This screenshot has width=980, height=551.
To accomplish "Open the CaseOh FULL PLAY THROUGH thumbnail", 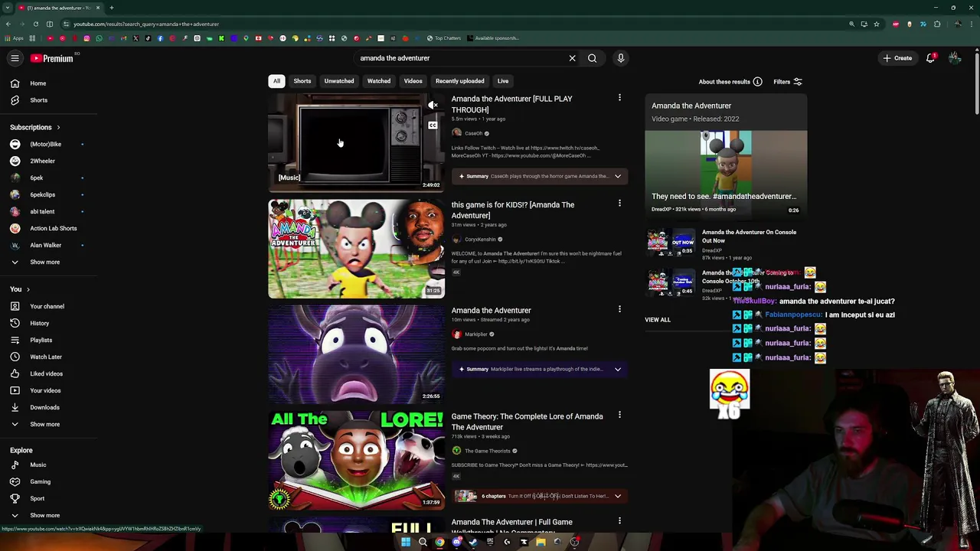I will pos(356,142).
